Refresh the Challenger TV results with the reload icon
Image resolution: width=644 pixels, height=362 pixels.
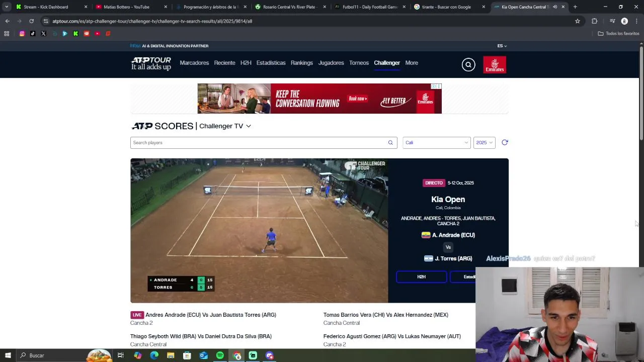[505, 142]
